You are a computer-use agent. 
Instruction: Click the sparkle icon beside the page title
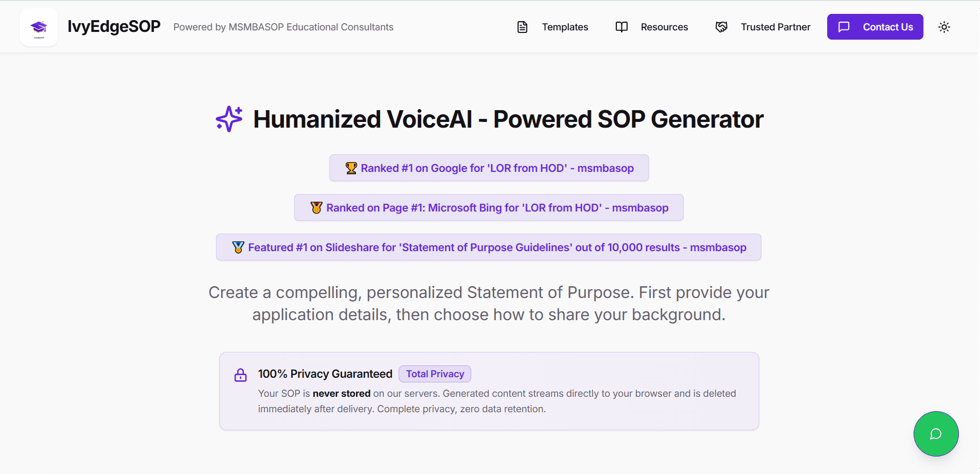point(228,119)
